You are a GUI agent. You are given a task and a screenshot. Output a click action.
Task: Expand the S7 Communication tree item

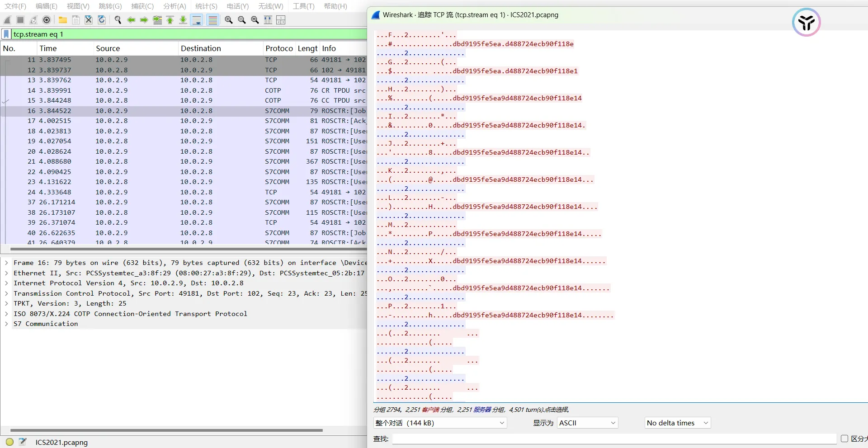[x=6, y=324]
